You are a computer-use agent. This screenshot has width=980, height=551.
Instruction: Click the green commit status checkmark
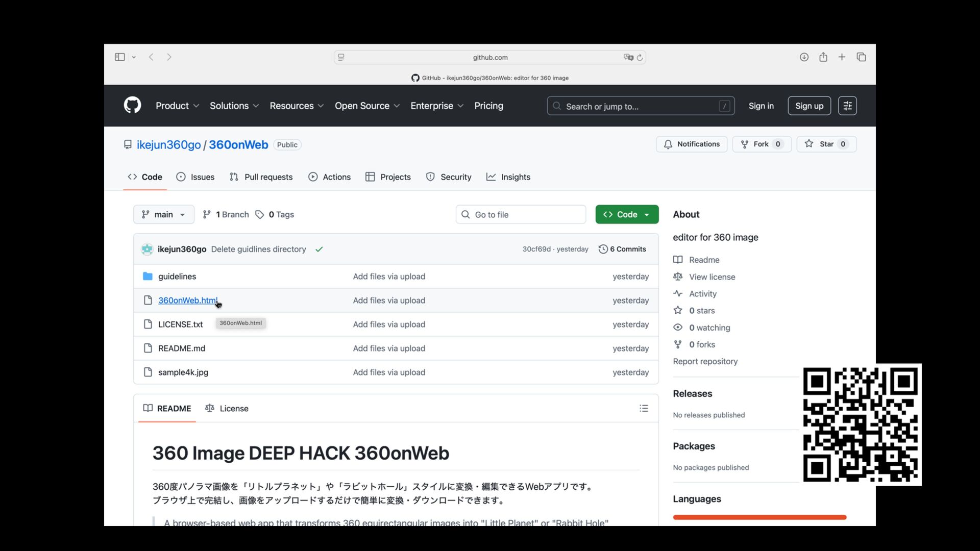319,249
